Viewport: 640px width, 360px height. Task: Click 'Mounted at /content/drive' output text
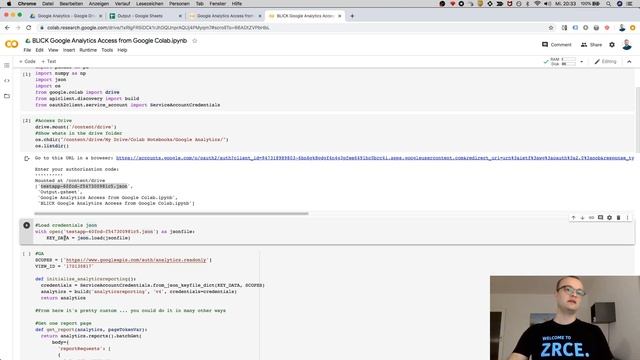point(70,180)
